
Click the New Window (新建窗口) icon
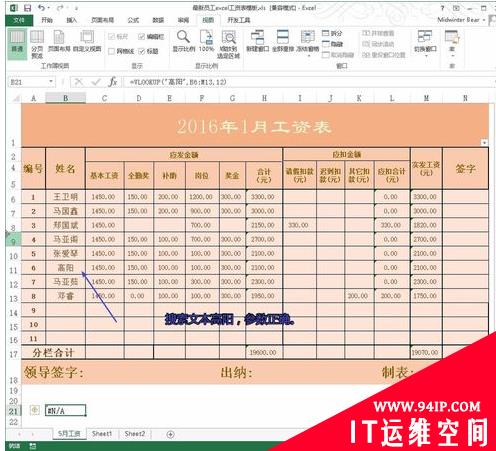click(x=258, y=41)
